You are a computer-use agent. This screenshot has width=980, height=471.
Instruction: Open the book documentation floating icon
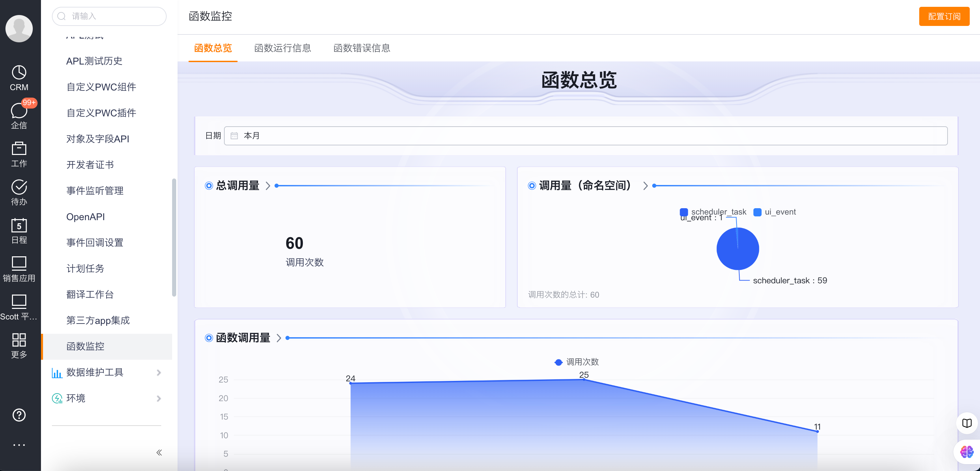pos(967,423)
